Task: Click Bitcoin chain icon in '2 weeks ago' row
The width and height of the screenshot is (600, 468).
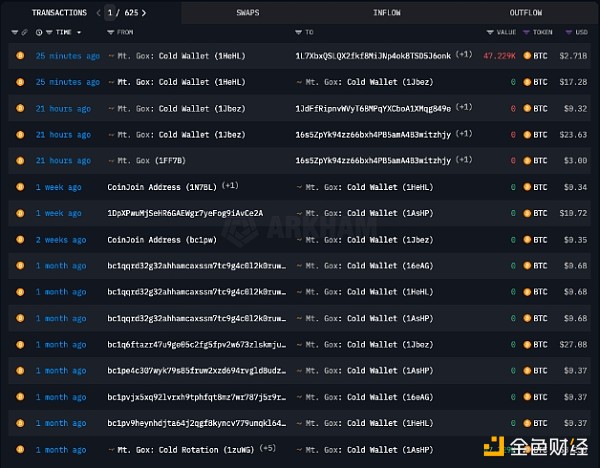Action: coord(20,240)
